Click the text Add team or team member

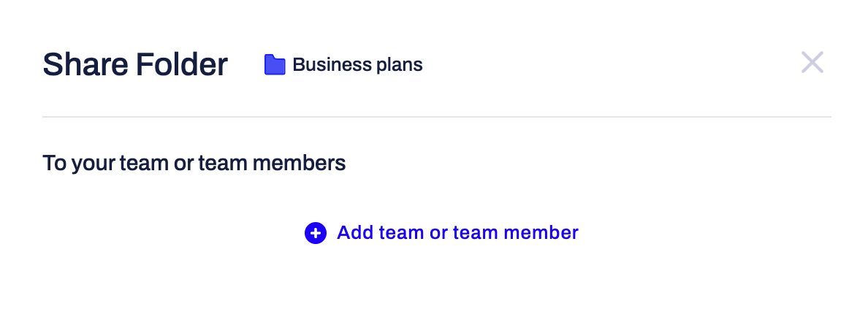pyautogui.click(x=457, y=232)
